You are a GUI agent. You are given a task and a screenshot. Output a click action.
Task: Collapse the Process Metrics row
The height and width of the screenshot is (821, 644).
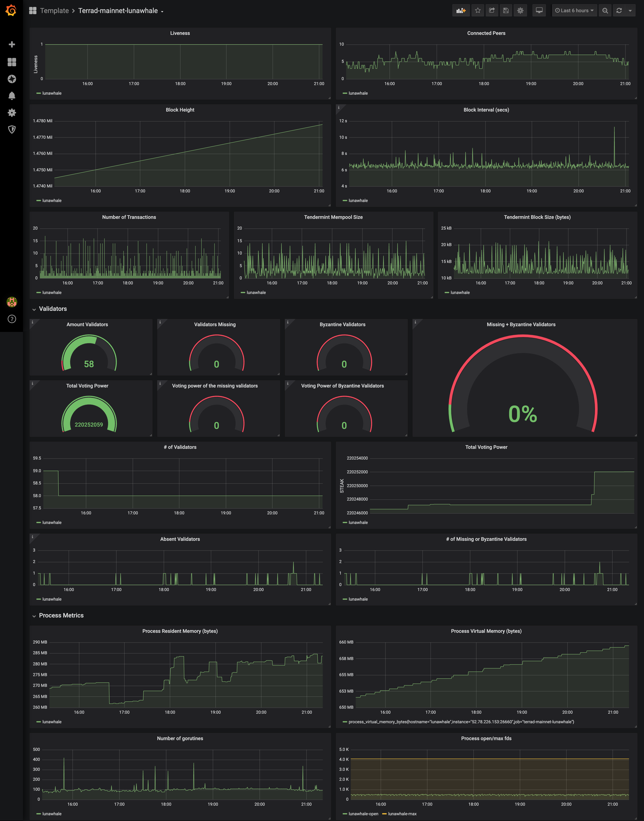click(61, 616)
